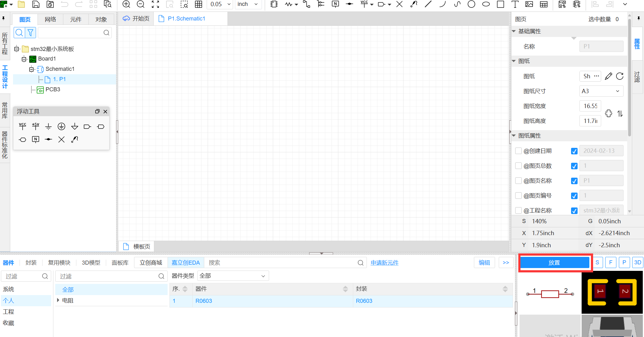Click the grid size input field
644x337 pixels.
pyautogui.click(x=217, y=4)
